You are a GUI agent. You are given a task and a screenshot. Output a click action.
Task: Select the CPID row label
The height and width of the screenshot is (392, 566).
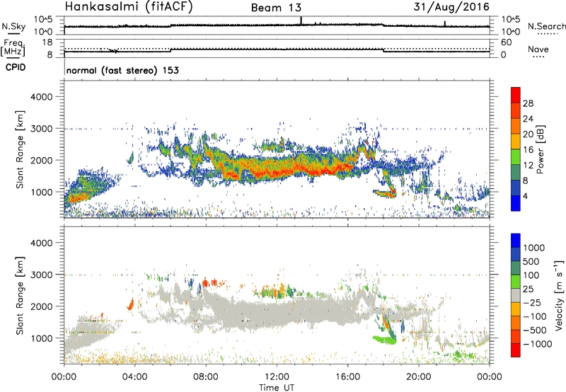(16, 67)
